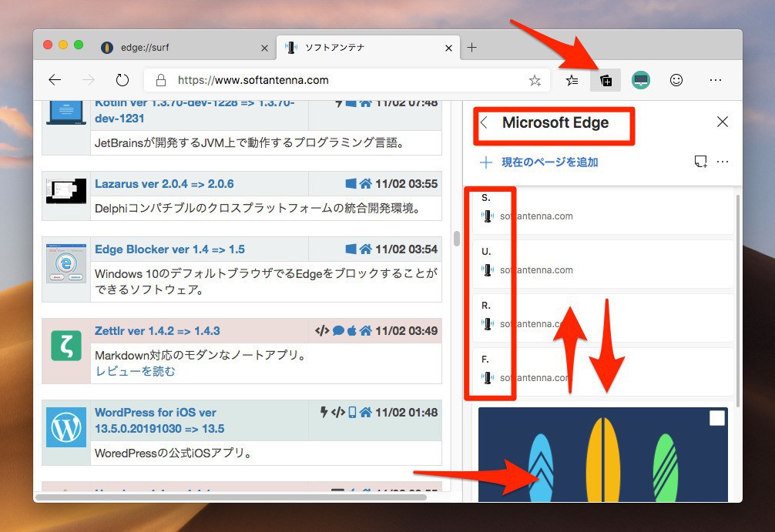Open the user profile avatar

(x=640, y=80)
